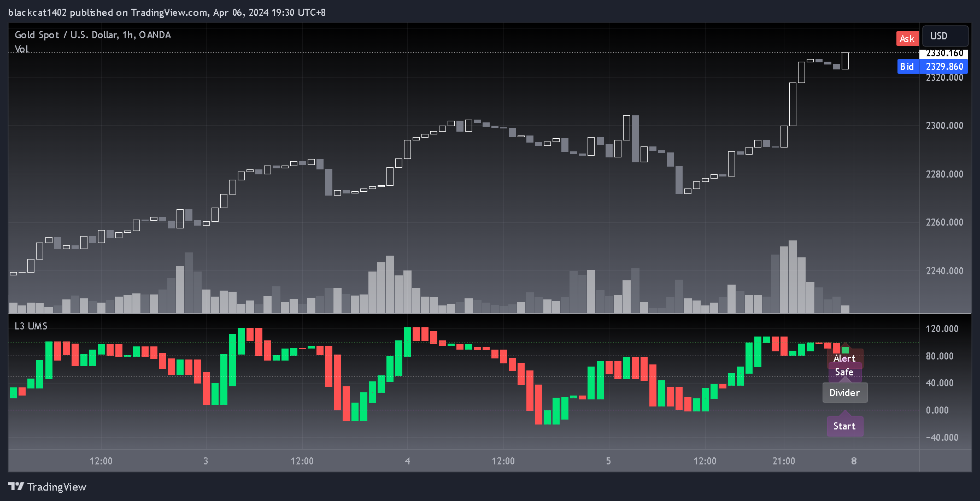Screen dimensions: 980x501
Task: Click the 0.000 indicator axis label
Action: point(937,410)
